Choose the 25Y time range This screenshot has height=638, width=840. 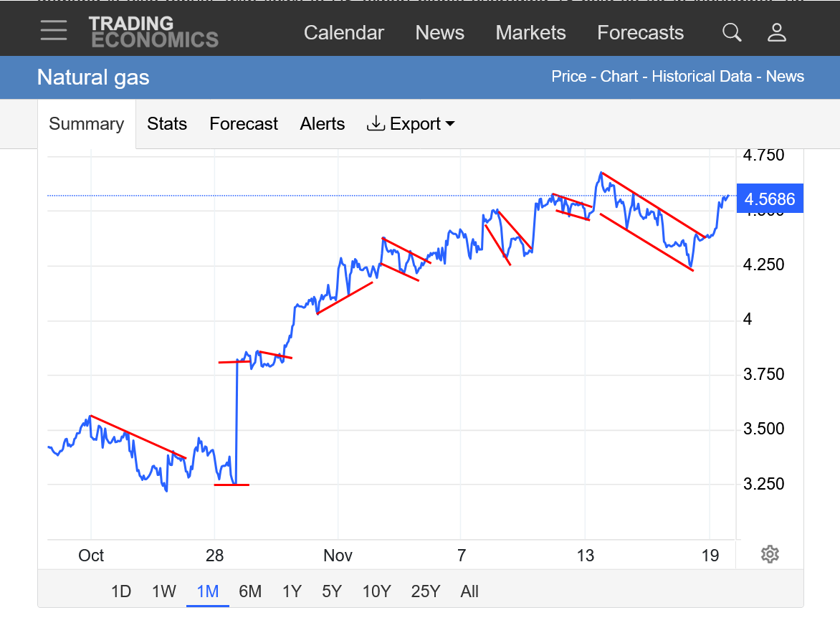point(425,591)
